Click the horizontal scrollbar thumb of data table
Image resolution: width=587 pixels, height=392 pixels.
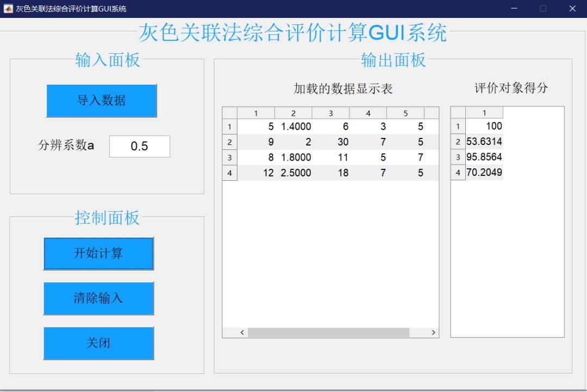click(328, 332)
